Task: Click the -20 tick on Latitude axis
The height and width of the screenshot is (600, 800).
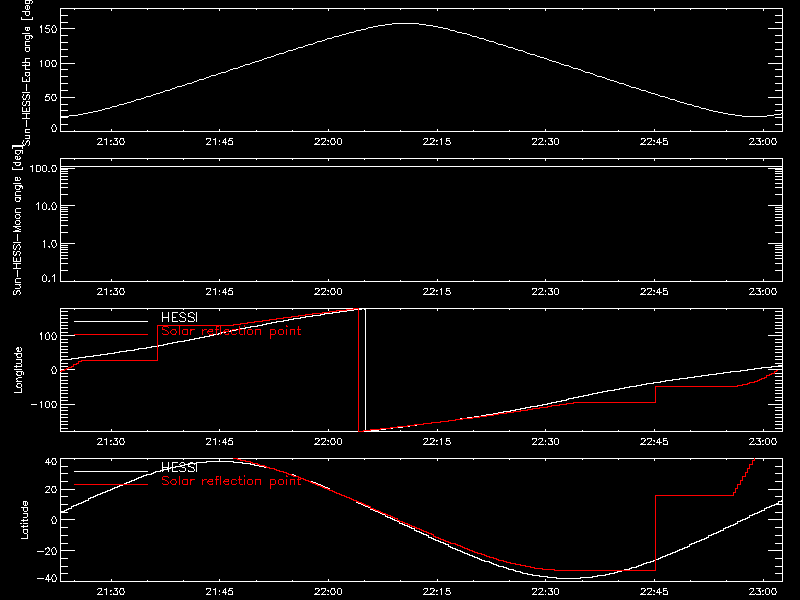Action: pos(47,551)
